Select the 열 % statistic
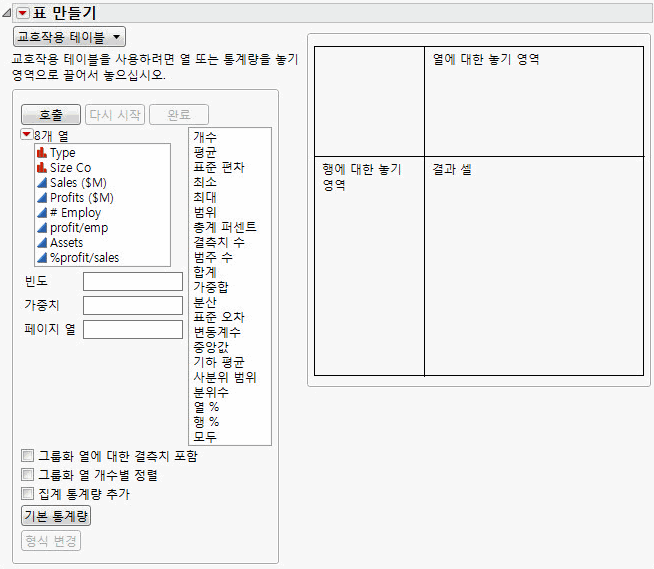 click(x=206, y=407)
